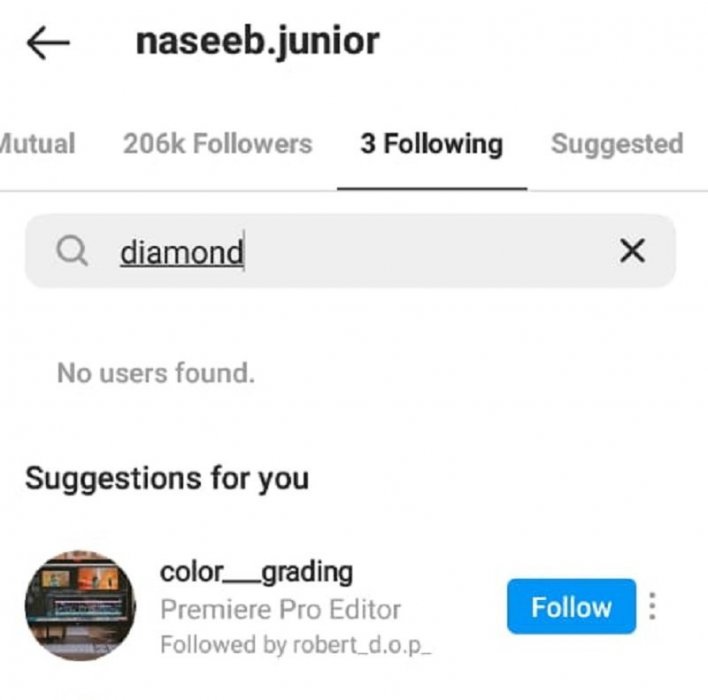
Task: Open more options for color___grading
Action: coord(653,606)
